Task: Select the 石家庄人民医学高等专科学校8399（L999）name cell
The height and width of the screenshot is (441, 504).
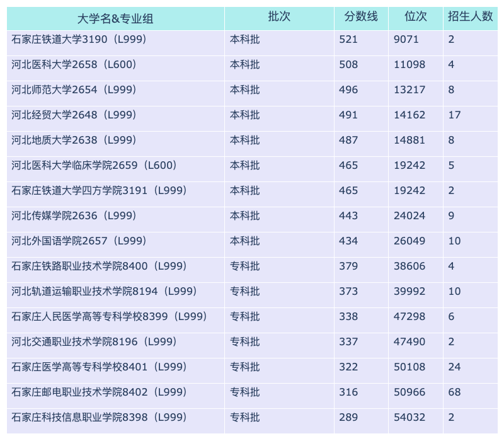Action: [x=115, y=320]
